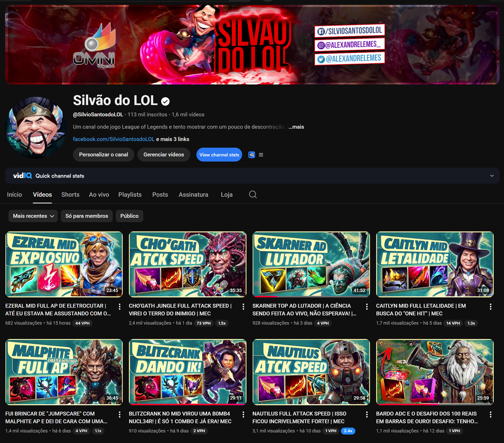Expand channel description with ...mais
This screenshot has width=504, height=443.
[296, 127]
